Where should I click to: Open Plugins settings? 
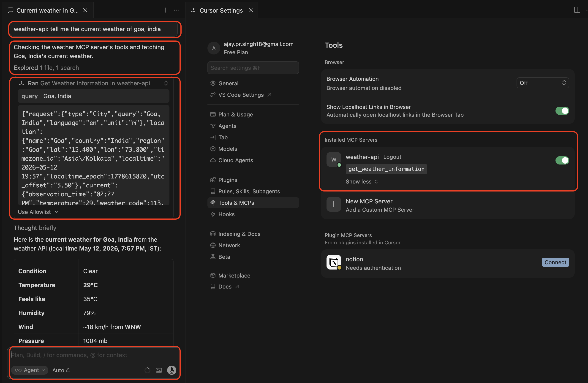tap(253, 180)
